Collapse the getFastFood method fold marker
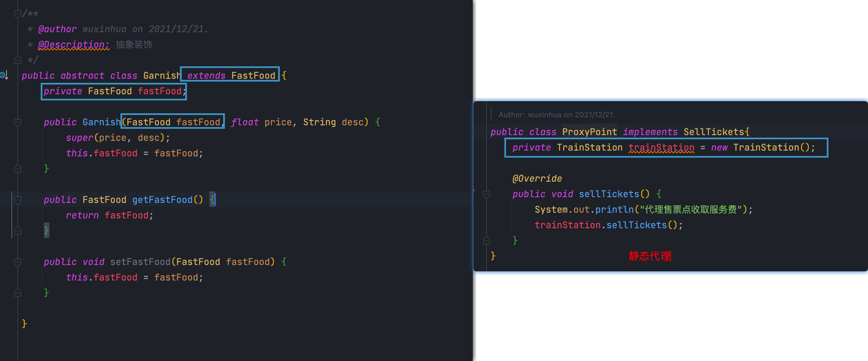868x361 pixels. coord(18,200)
